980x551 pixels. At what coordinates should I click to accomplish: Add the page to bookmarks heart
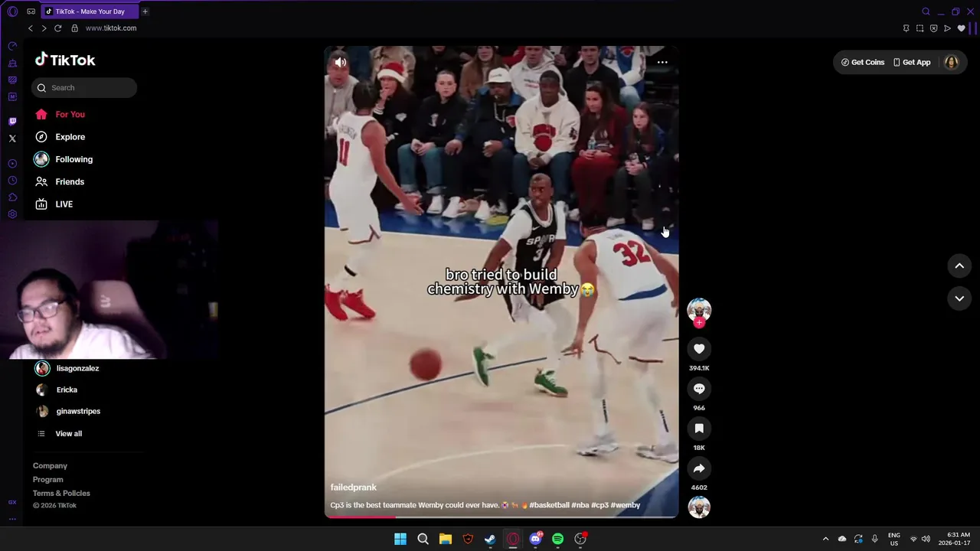coord(962,28)
